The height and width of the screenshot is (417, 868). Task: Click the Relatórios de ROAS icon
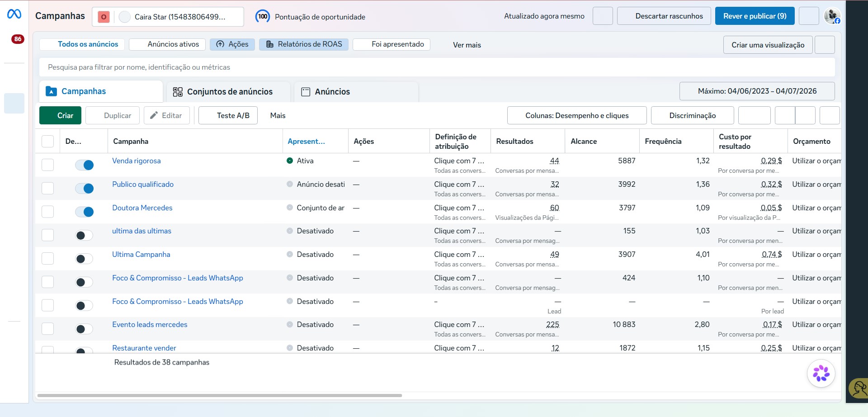270,44
